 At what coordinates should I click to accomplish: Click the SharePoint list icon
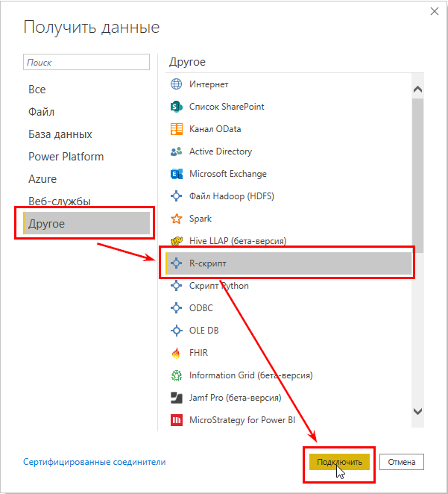pyautogui.click(x=176, y=107)
